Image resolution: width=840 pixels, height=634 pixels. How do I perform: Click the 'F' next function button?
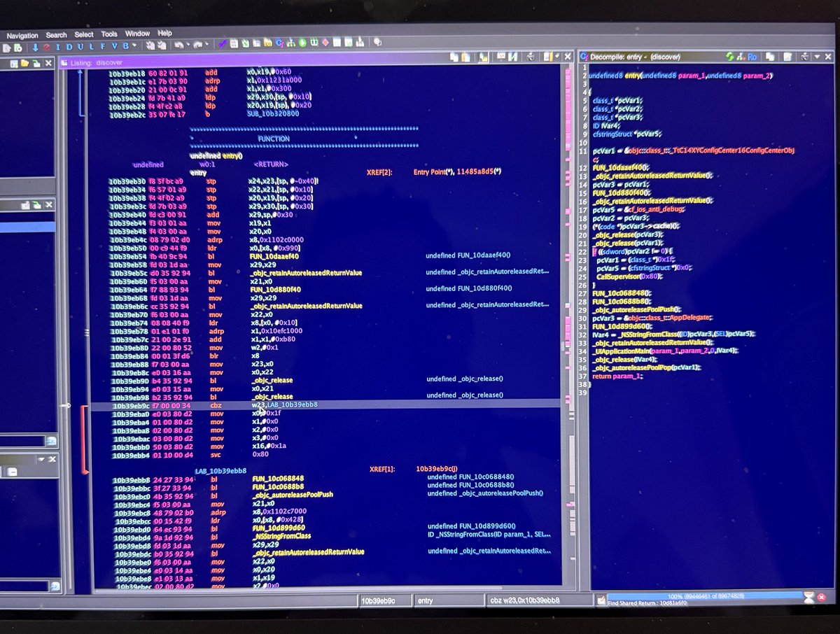[x=103, y=47]
